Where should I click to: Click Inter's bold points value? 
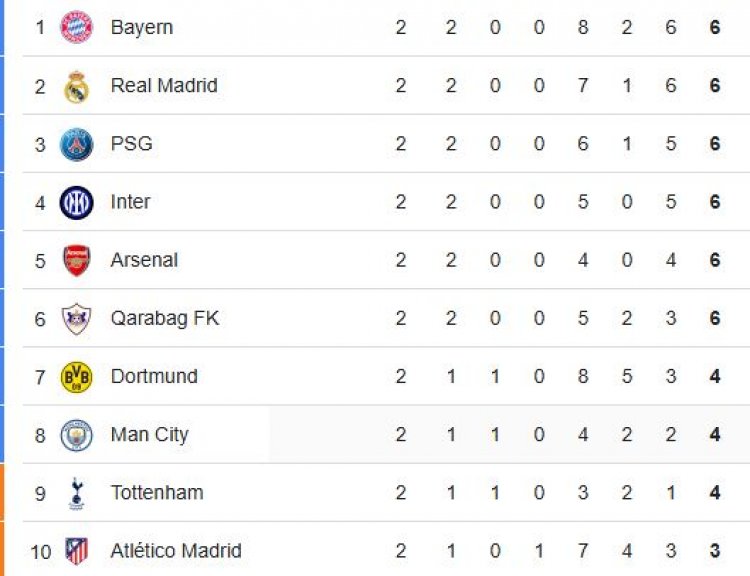pyautogui.click(x=715, y=202)
